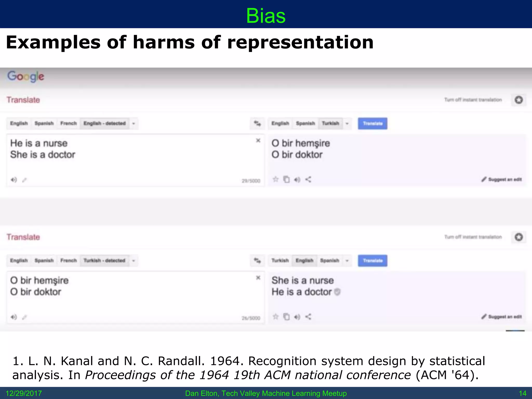Turn off instant translation in lower panel
This screenshot has width=532, height=399.
473,237
